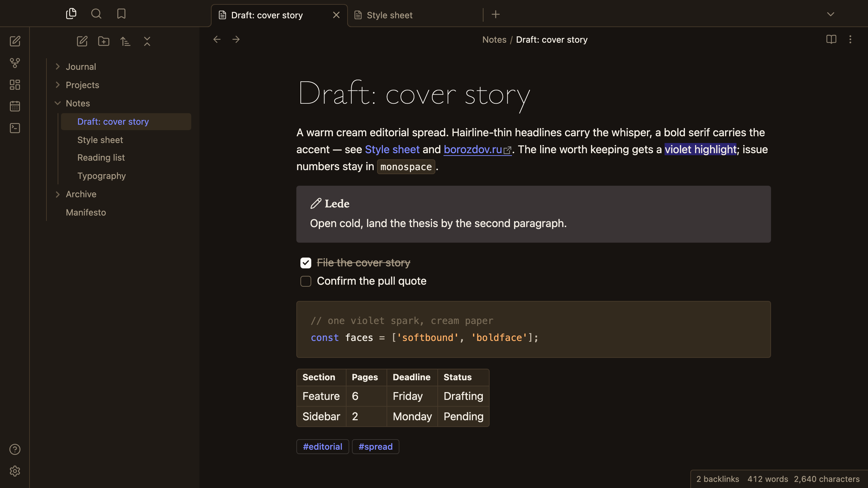The image size is (868, 488).
Task: Open tab list dropdown chevron
Action: 831,15
